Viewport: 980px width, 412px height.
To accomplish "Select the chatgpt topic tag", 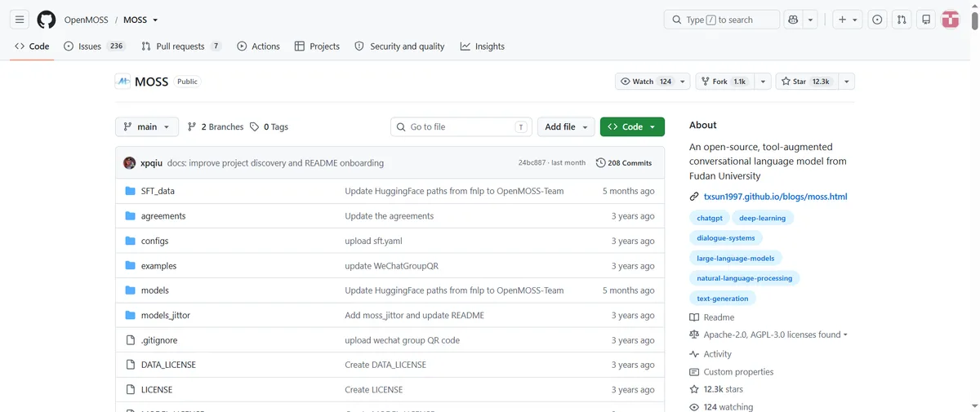I will (x=710, y=218).
